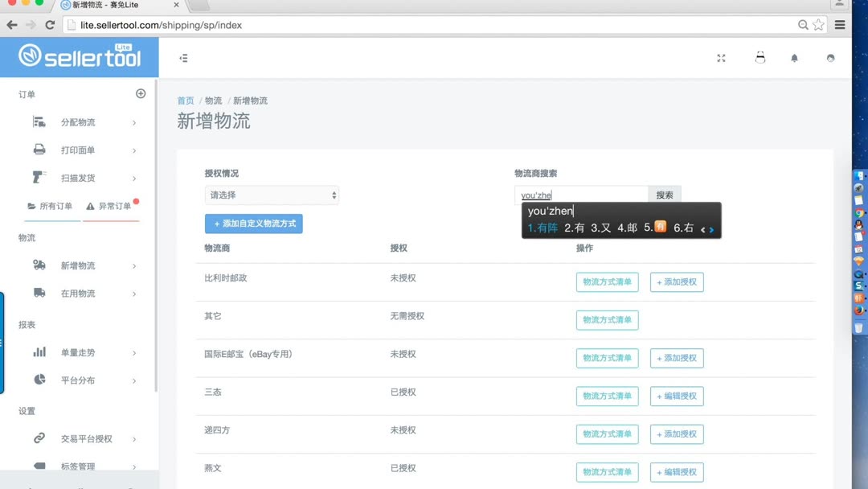Open notifications with the bell icon
This screenshot has height=489, width=868.
tap(795, 58)
